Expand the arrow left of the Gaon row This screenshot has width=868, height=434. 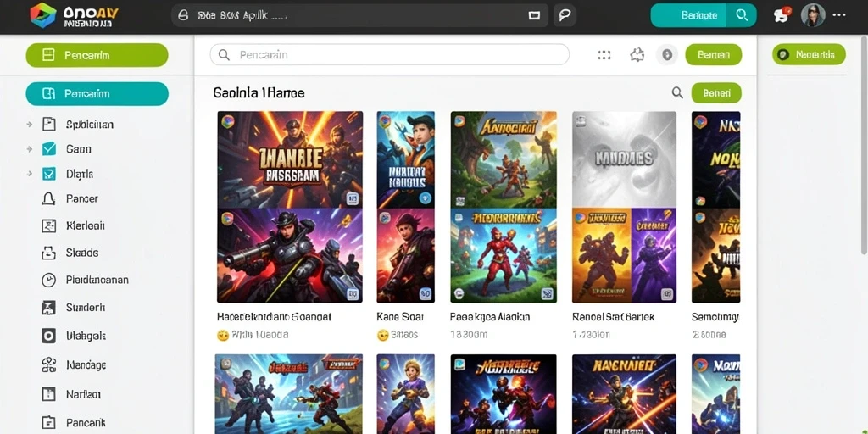(x=30, y=149)
